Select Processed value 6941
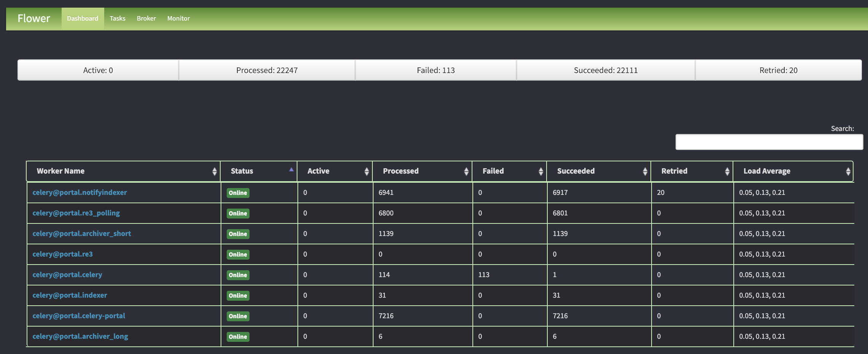Viewport: 868px width, 354px height. point(386,193)
